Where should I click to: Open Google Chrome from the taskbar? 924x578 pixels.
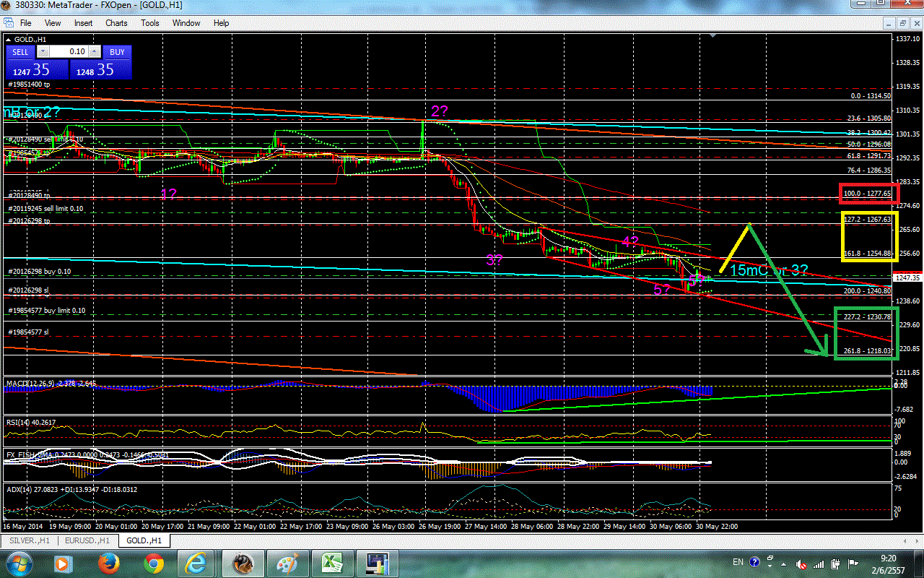153,562
